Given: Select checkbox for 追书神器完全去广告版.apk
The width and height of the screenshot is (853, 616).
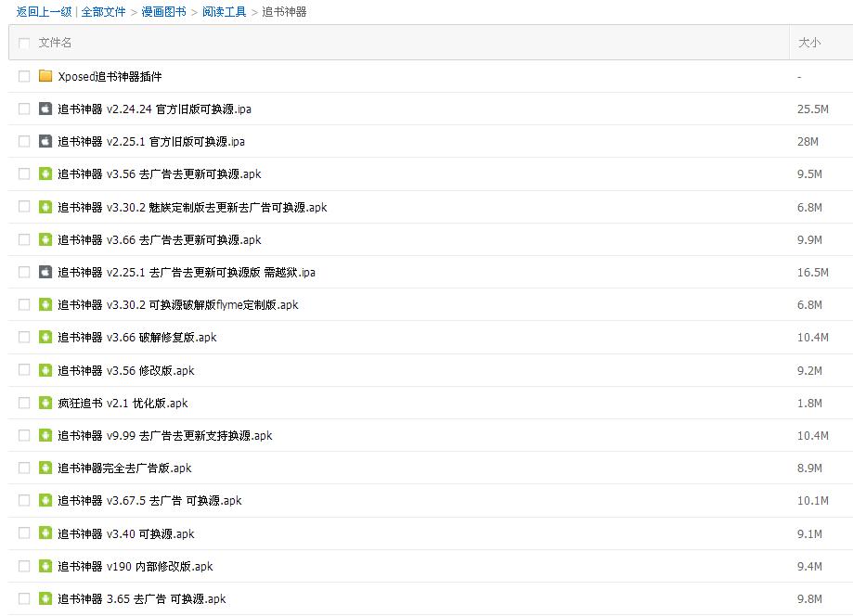Looking at the screenshot, I should pos(24,468).
